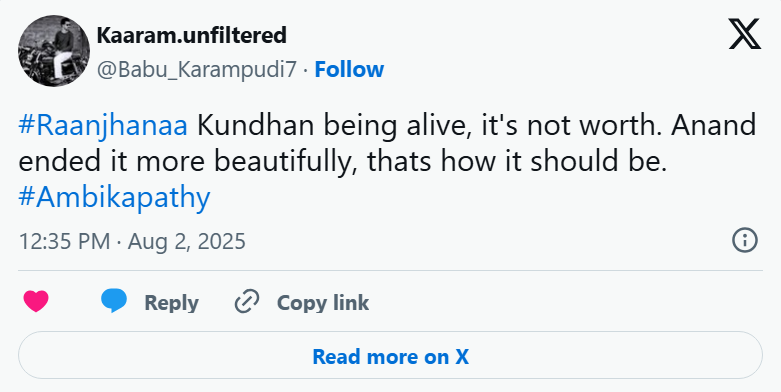Click the chain link icon
This screenshot has width=781, height=392.
[x=247, y=302]
